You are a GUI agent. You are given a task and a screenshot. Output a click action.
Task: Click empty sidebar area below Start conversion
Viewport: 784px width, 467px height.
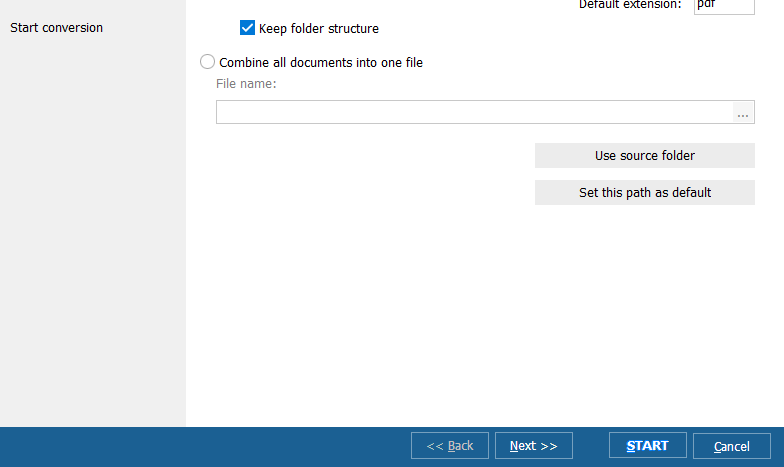coord(92,250)
